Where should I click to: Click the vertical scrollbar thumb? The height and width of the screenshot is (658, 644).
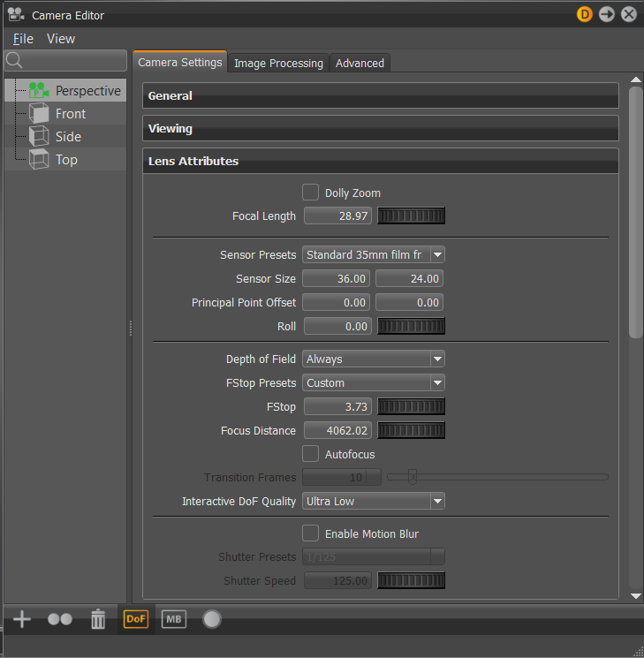click(x=635, y=212)
